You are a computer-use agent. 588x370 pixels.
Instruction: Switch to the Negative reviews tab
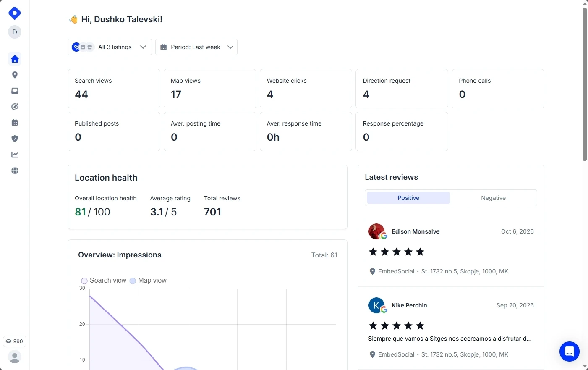pyautogui.click(x=493, y=198)
